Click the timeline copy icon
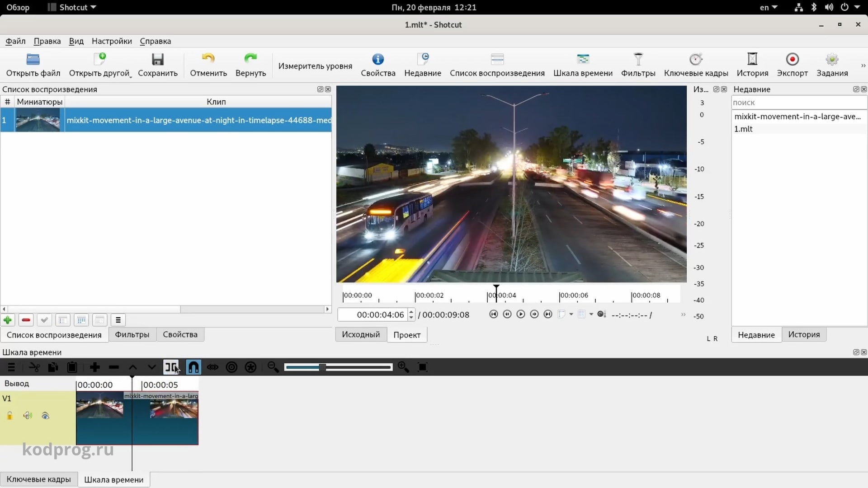The image size is (868, 488). (x=53, y=367)
